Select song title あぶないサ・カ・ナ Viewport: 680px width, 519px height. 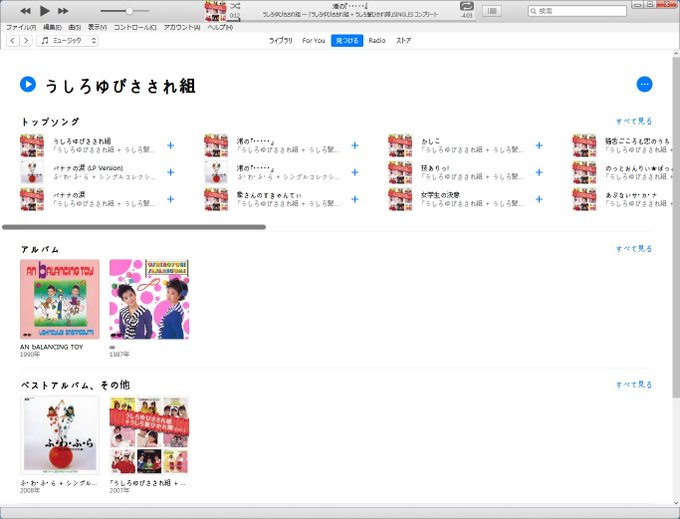click(x=631, y=195)
